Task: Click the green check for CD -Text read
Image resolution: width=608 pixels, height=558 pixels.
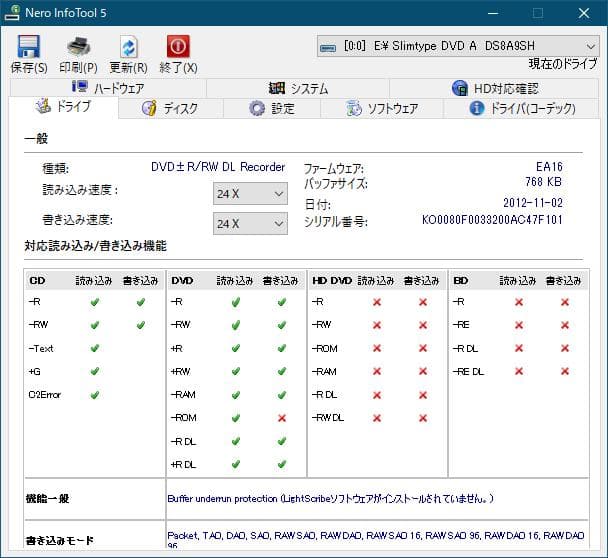Action: 95,348
